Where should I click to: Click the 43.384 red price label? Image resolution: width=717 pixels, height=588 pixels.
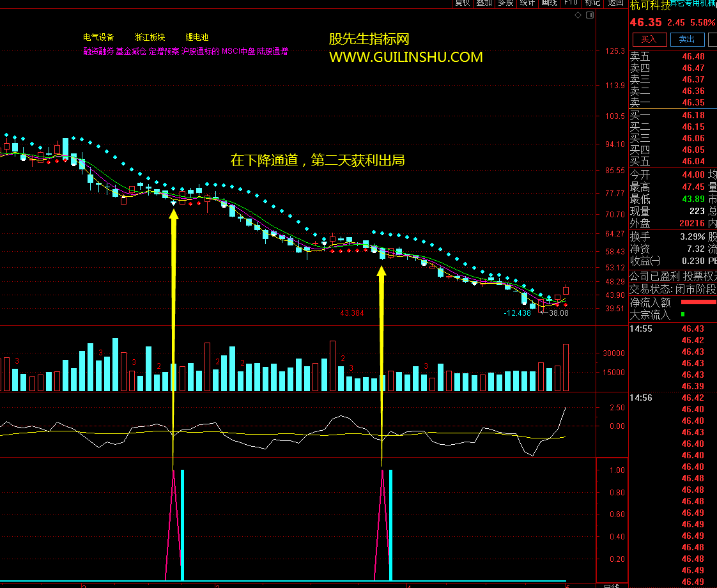352,313
